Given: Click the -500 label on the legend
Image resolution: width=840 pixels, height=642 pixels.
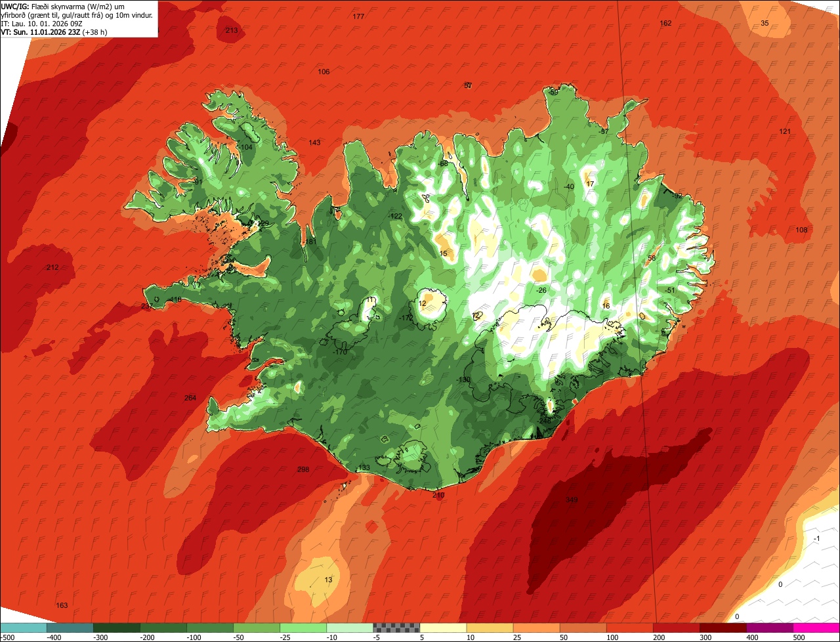Looking at the screenshot, I should 7,637.
